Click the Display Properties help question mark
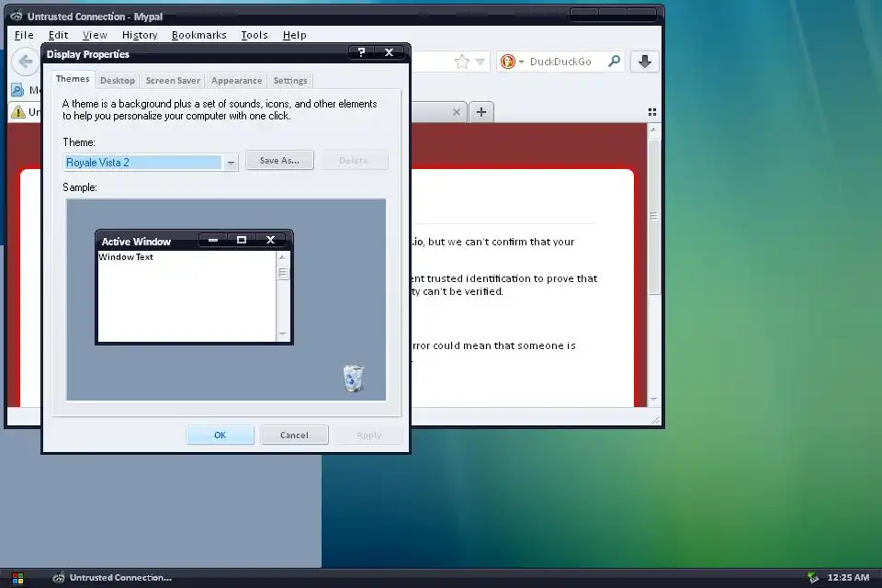The image size is (882, 588). click(362, 52)
